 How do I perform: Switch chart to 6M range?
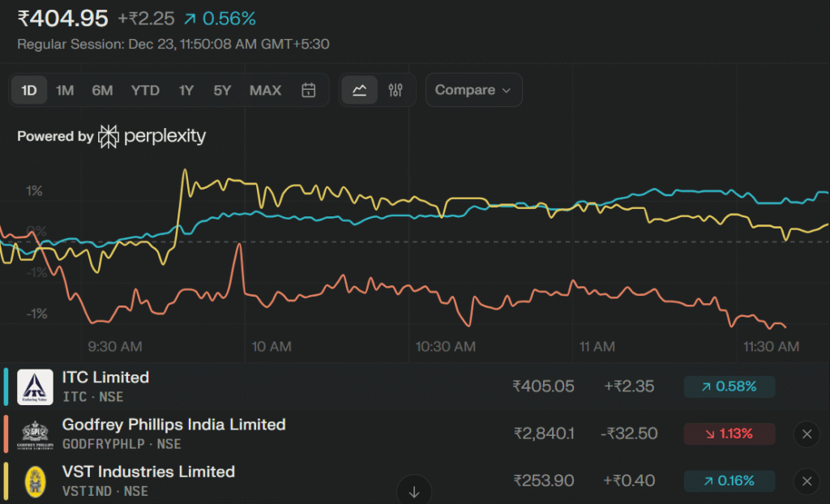[102, 90]
